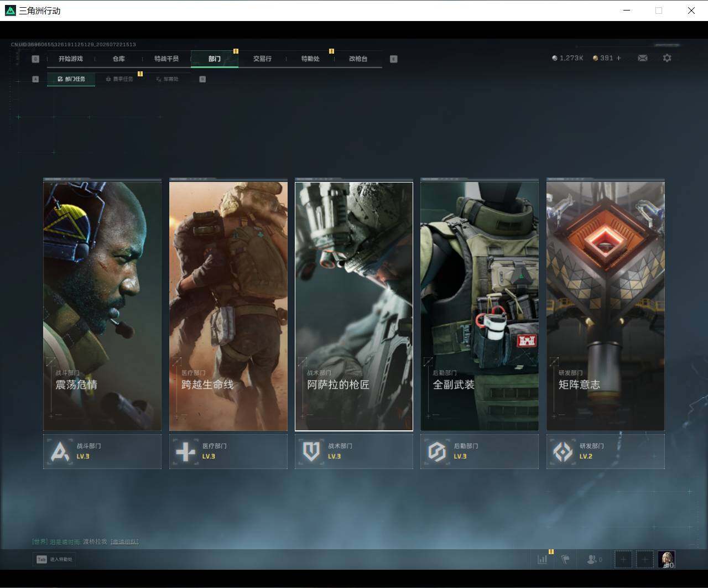Viewport: 708px width, 588px height.
Task: Click the team-invite link in world chat
Action: point(124,542)
